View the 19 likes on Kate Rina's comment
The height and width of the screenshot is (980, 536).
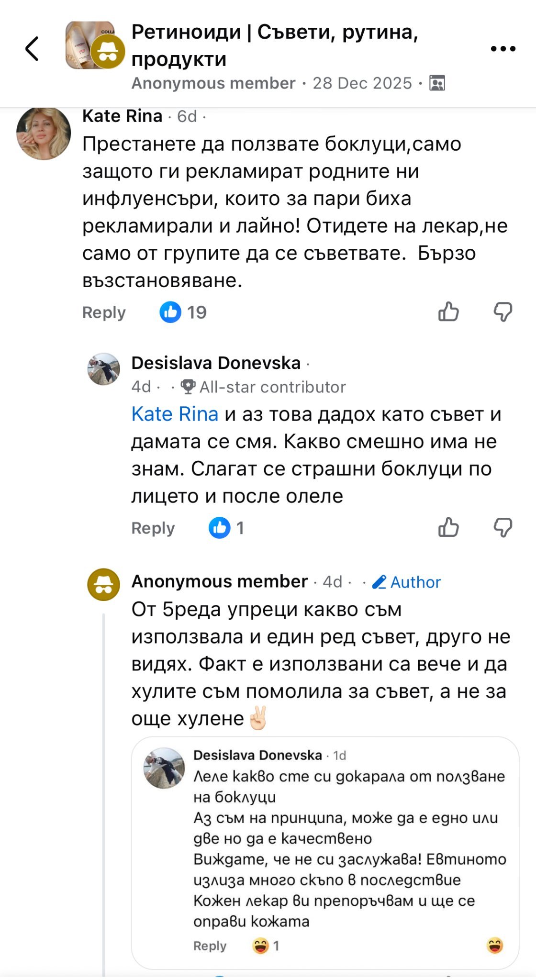coord(183,312)
